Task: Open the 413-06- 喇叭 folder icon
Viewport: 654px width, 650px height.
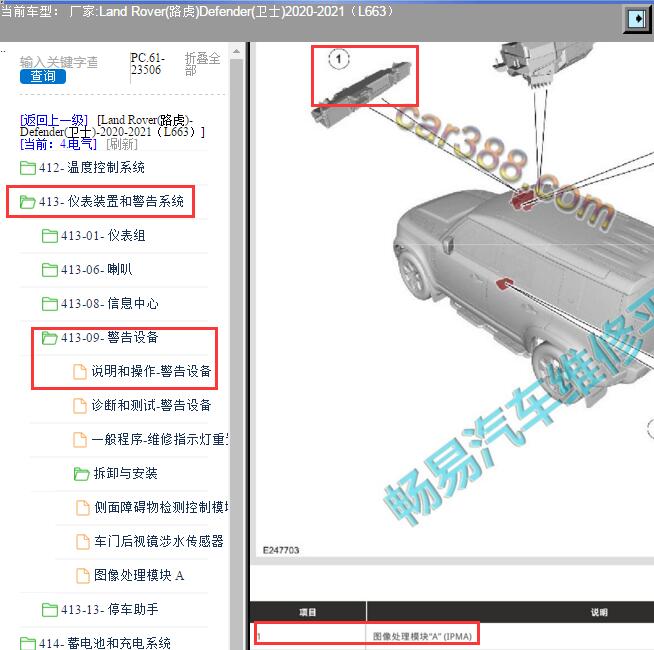Action: point(50,270)
